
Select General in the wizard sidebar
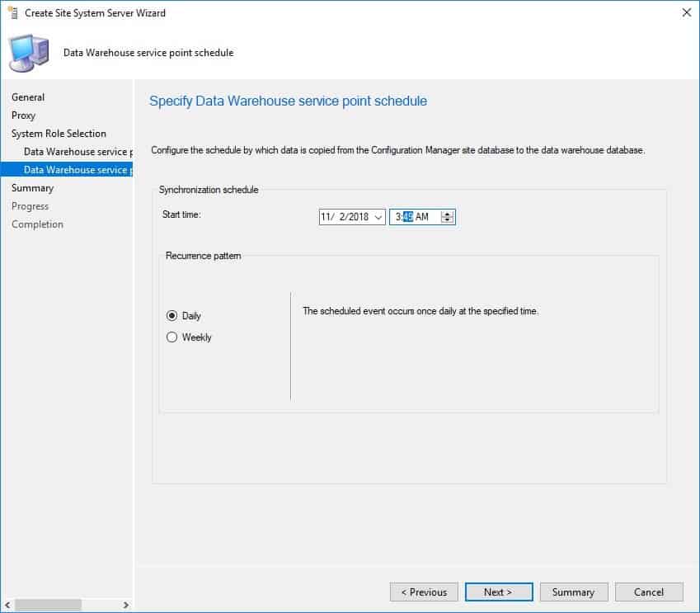(x=28, y=97)
